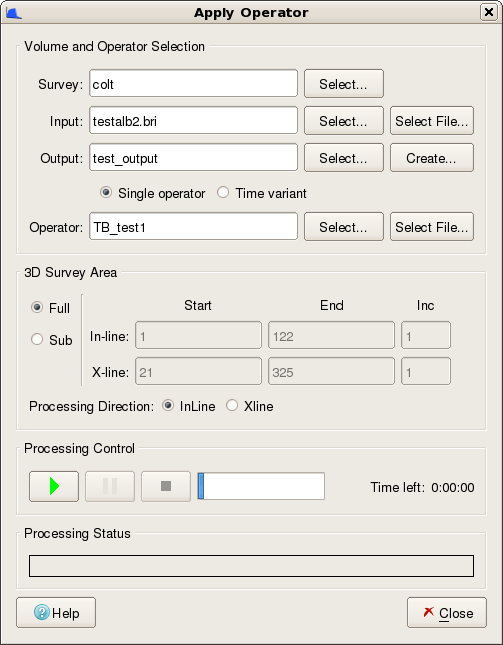Click the Operator field with TB_test1
Viewport: 503px width, 645px height.
[193, 227]
